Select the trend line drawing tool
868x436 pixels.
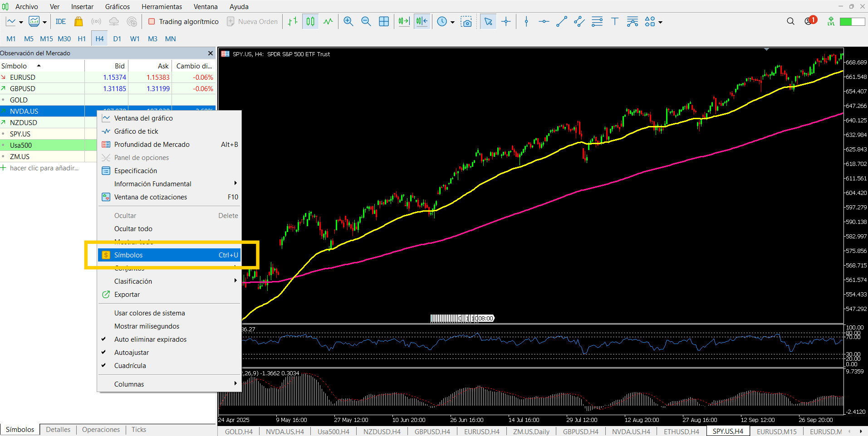pos(561,22)
